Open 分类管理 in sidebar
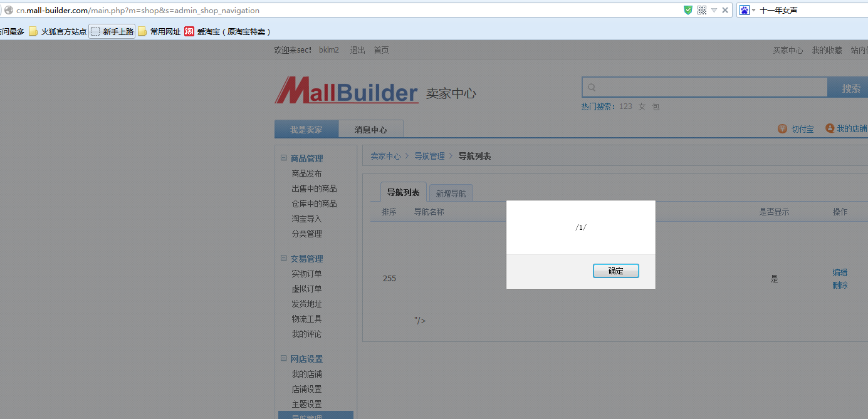The width and height of the screenshot is (868, 419). (x=306, y=234)
